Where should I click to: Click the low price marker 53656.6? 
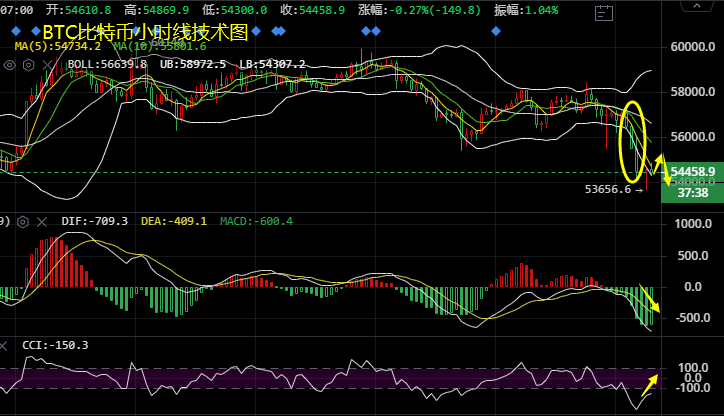608,189
